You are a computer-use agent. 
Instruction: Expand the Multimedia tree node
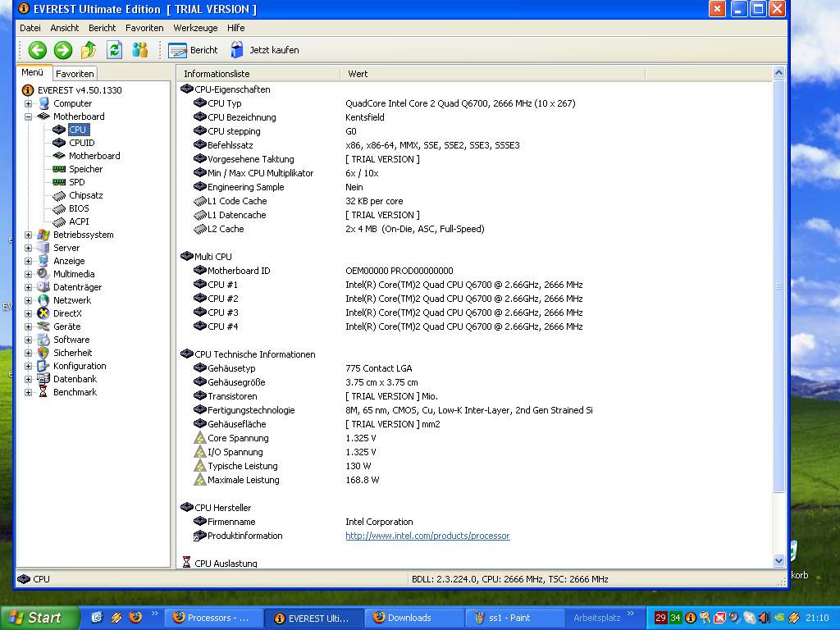click(x=29, y=274)
